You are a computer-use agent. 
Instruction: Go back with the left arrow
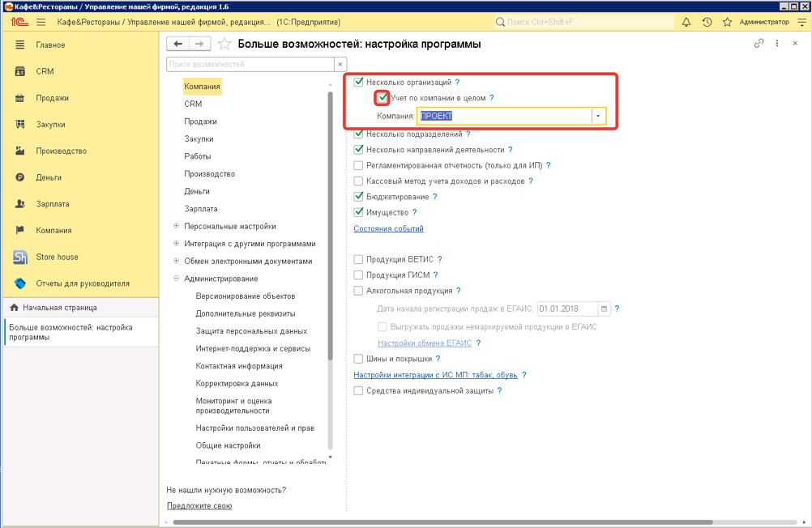177,44
